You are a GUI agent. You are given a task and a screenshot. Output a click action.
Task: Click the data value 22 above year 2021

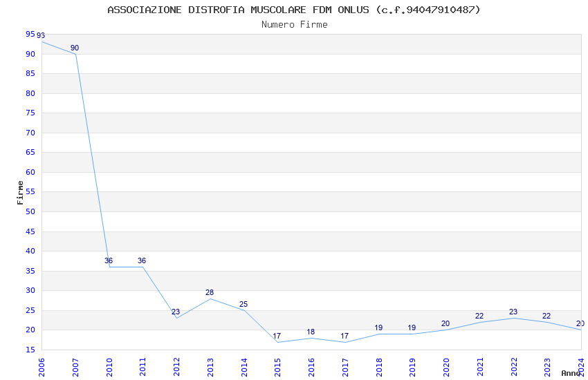(479, 316)
